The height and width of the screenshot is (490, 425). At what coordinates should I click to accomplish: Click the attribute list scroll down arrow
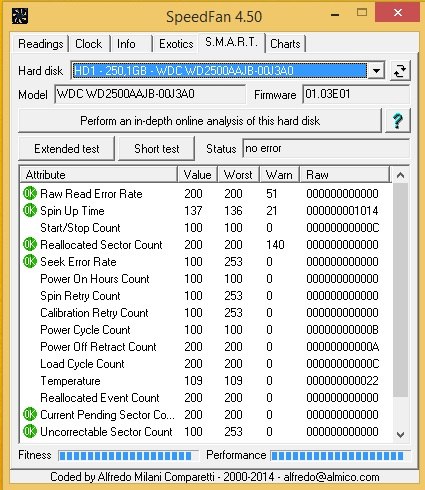(x=400, y=435)
